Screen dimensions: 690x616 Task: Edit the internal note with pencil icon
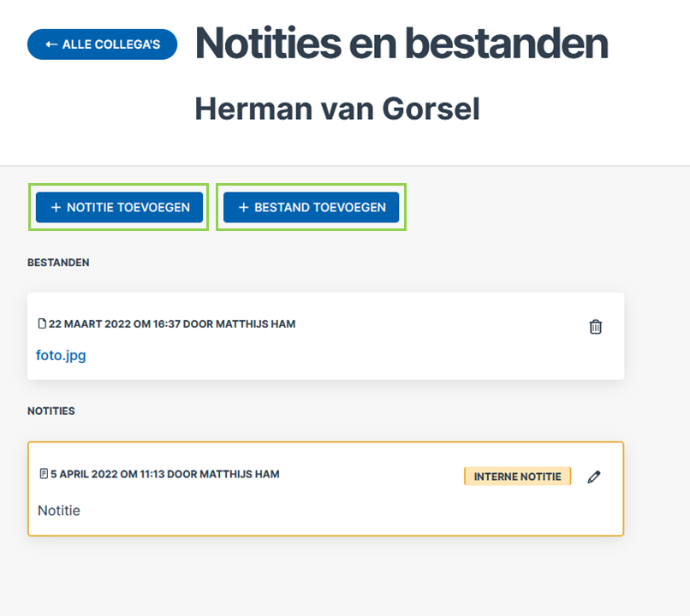(594, 477)
